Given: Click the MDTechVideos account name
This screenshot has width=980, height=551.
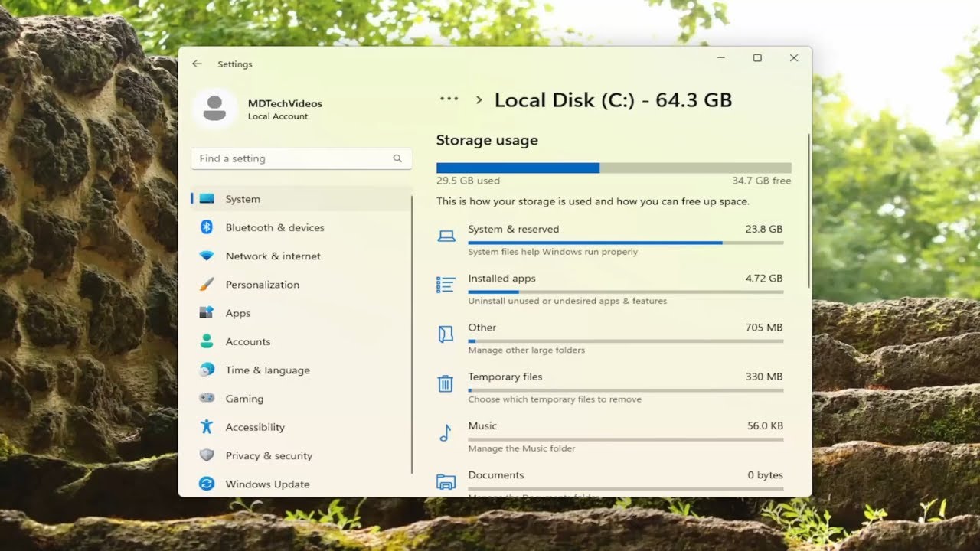Looking at the screenshot, I should pos(285,103).
